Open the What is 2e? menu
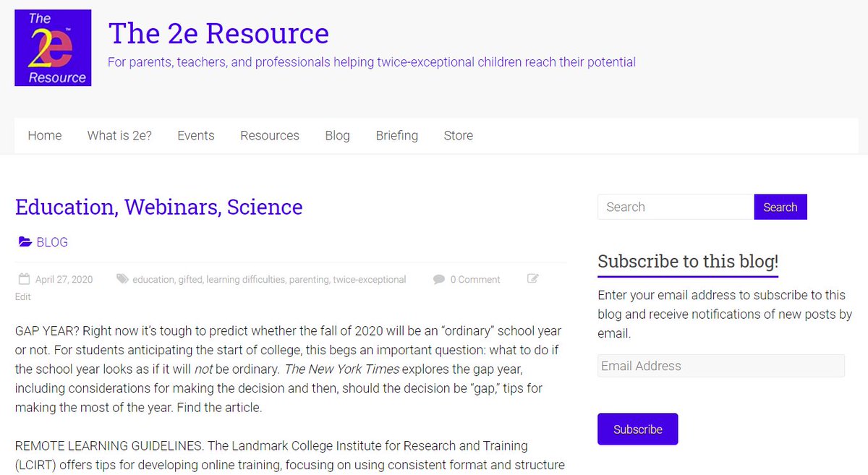 pyautogui.click(x=119, y=135)
